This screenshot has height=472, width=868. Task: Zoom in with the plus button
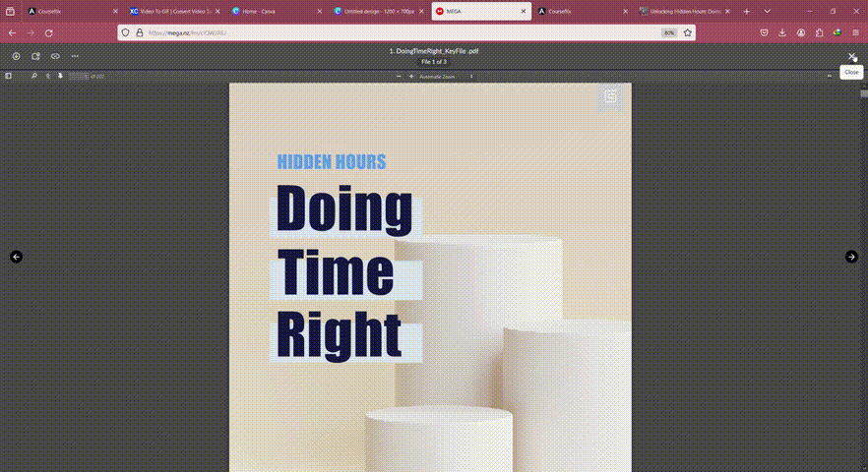[x=411, y=77]
